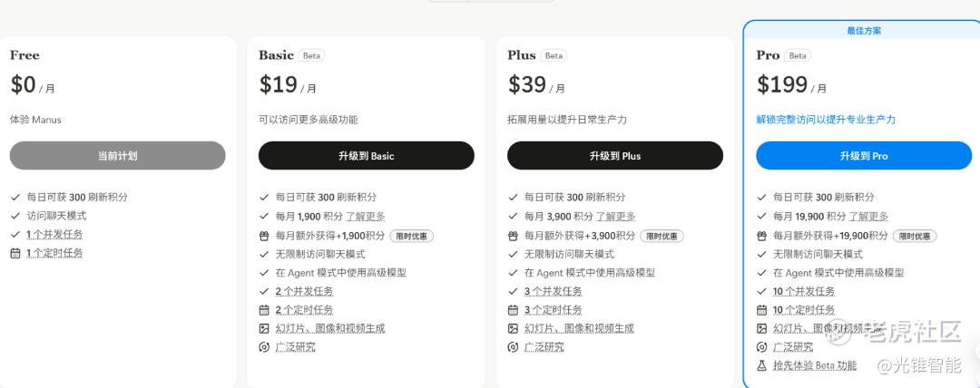Image resolution: width=980 pixels, height=388 pixels.
Task: Click the calendar icon beside Free's 1个定时任务
Action: [x=15, y=253]
